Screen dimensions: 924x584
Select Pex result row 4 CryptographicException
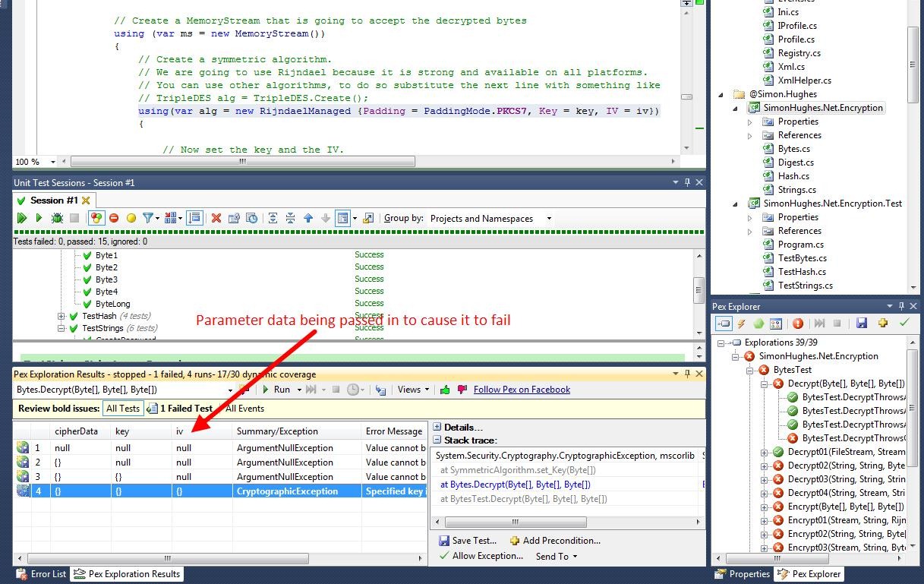pyautogui.click(x=220, y=491)
